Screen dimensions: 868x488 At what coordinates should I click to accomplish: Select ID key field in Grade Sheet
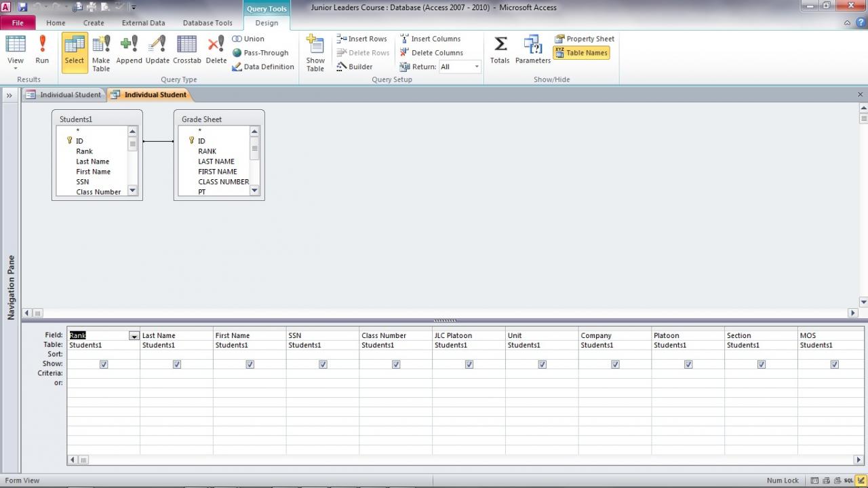click(x=201, y=141)
